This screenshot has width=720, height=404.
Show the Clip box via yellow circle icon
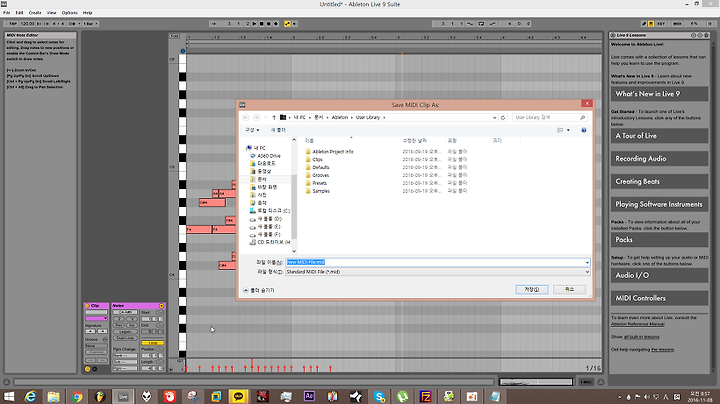(x=87, y=369)
